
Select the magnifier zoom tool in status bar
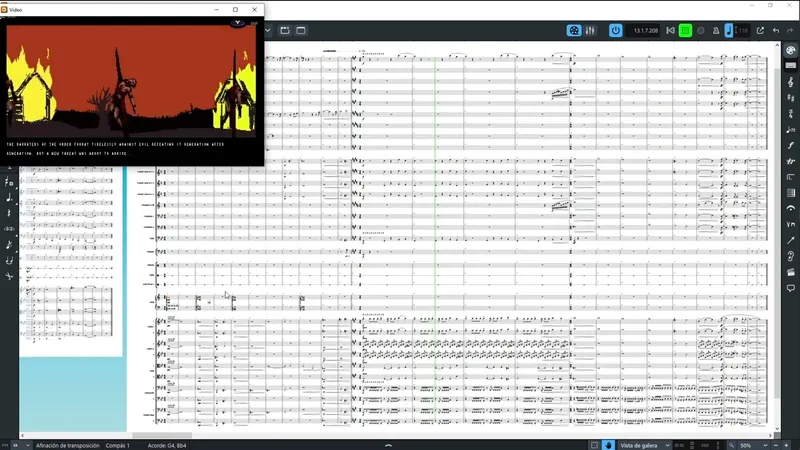tap(731, 445)
